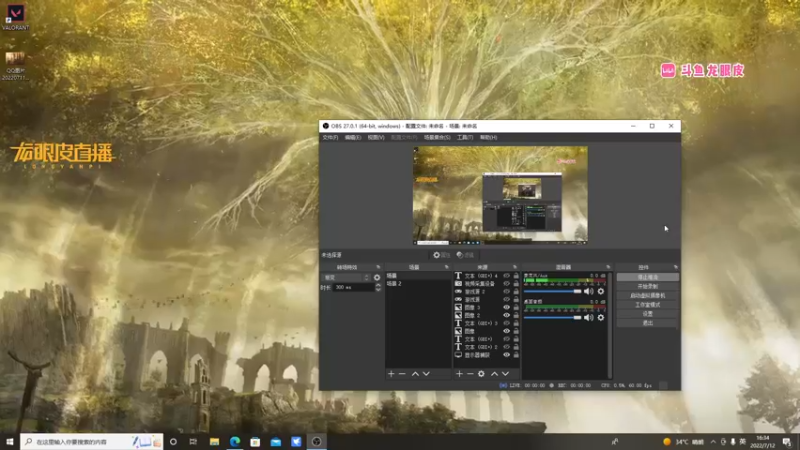Click the stop streaming button
Screen dimensions: 800x450
tap(647, 277)
